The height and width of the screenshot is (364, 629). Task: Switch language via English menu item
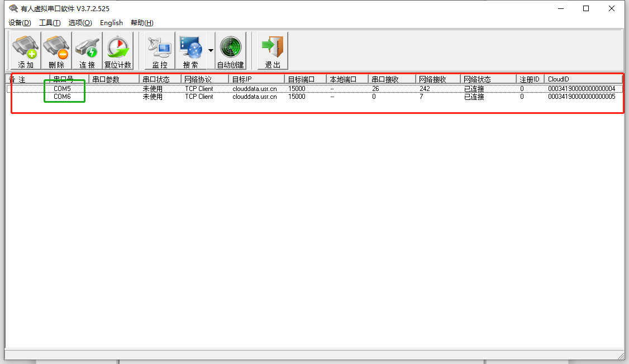tap(111, 23)
